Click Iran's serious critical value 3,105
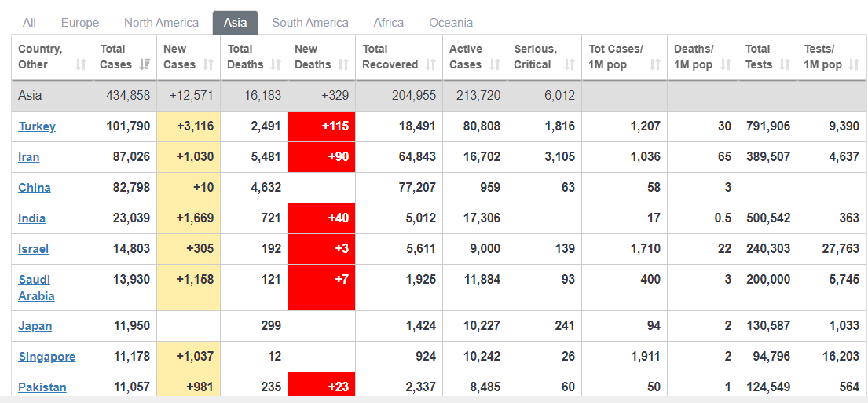The height and width of the screenshot is (403, 868). click(x=559, y=156)
